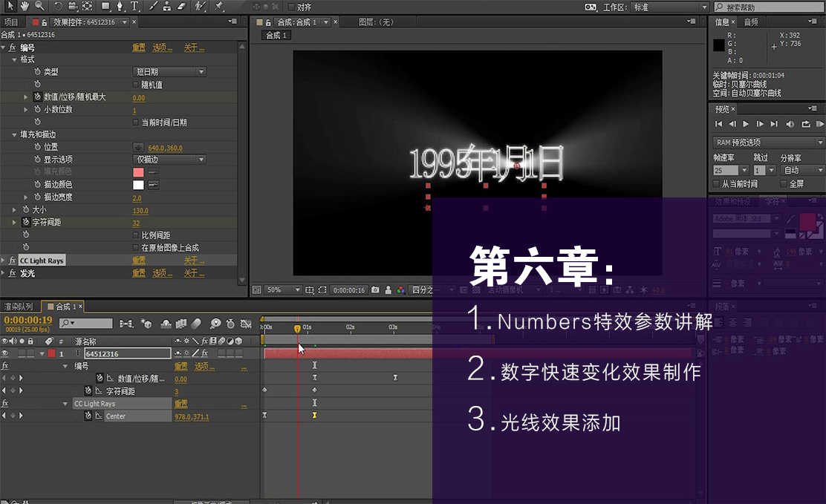Click the Brainstorm icon in timeline
This screenshot has width=826, height=504.
pos(215,324)
